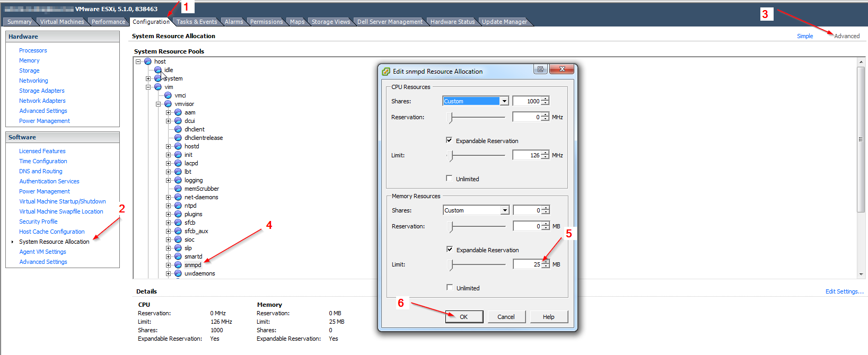Viewport: 868px width, 355px height.
Task: Click the vim resource pool icon
Action: point(158,87)
